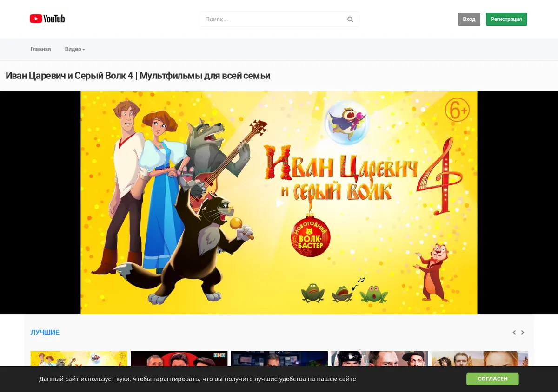The height and width of the screenshot is (392, 558).
Task: Click the 6+ age rating badge
Action: click(457, 110)
